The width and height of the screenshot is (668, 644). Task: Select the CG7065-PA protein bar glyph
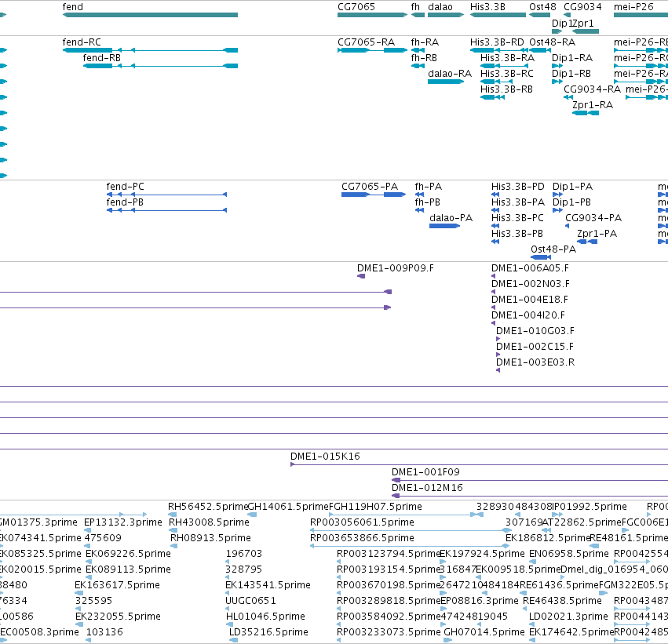pos(374,195)
